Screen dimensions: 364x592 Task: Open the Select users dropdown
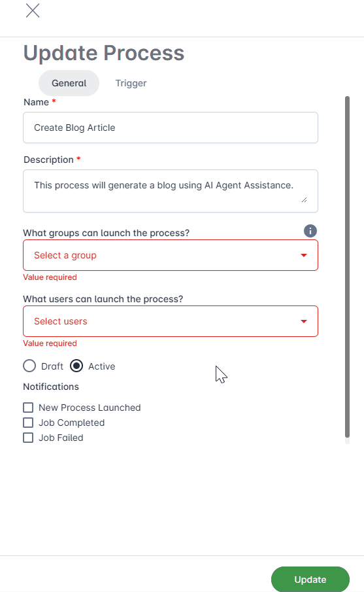171,321
